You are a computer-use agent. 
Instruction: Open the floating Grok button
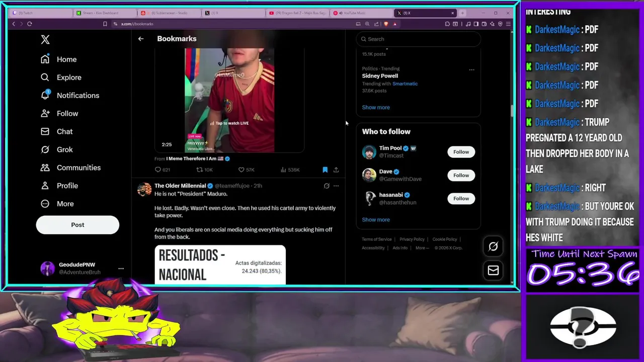tap(493, 246)
